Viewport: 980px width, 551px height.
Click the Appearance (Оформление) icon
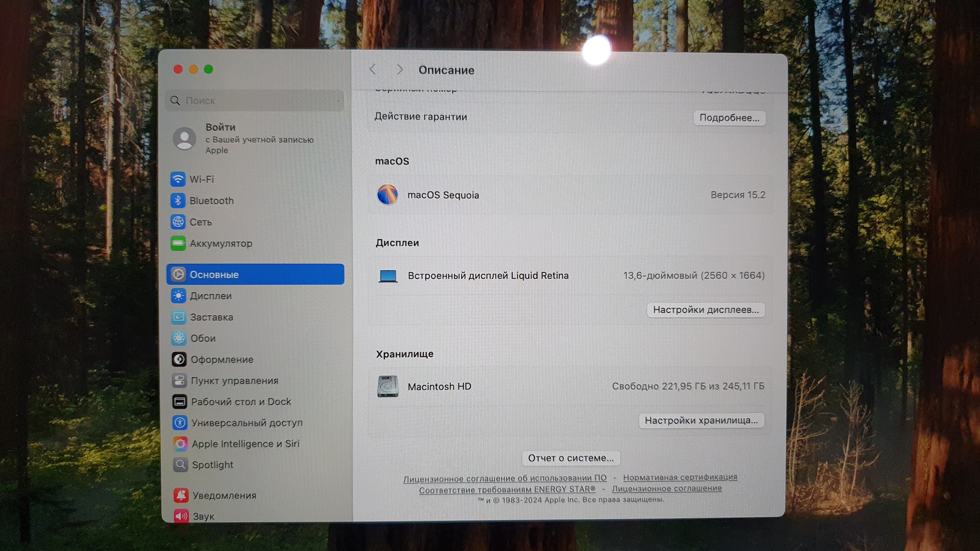pos(179,359)
